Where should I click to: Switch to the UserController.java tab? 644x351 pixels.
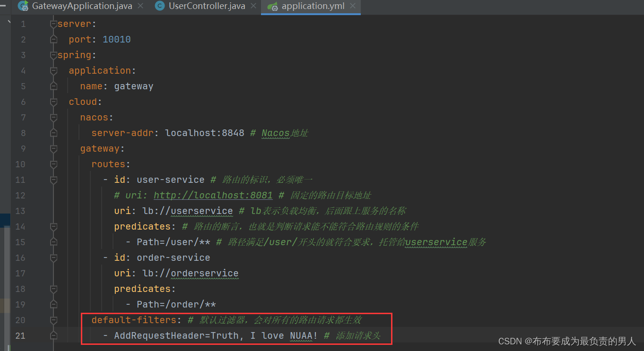[206, 7]
